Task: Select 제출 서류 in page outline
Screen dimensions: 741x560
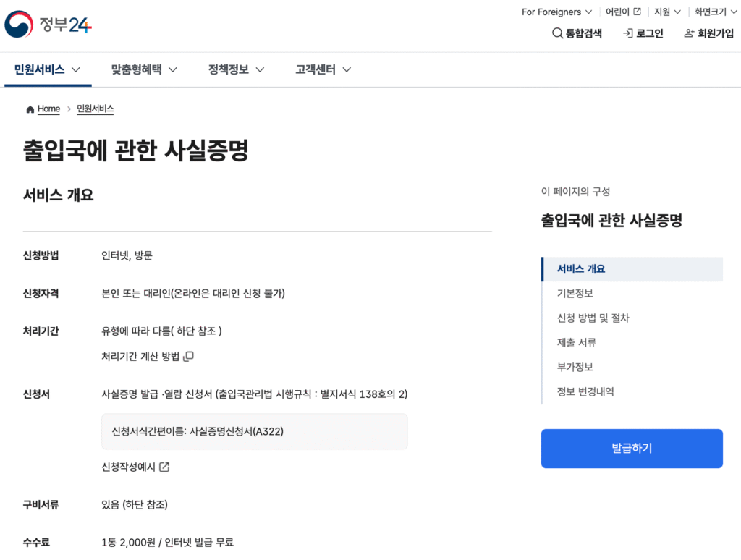Action: coord(577,342)
